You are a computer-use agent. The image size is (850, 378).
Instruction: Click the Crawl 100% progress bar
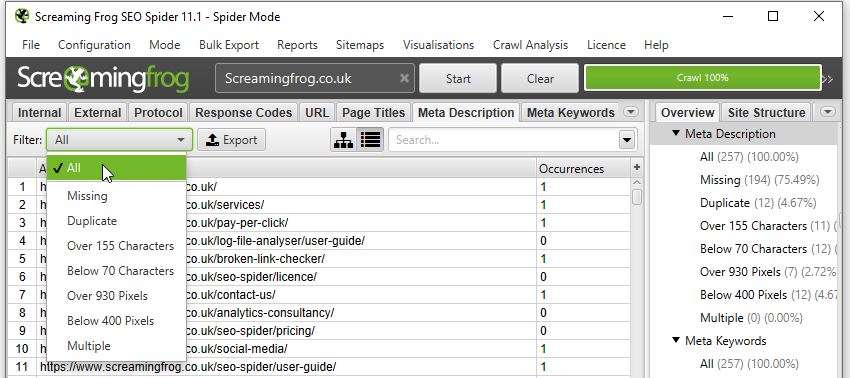[703, 78]
